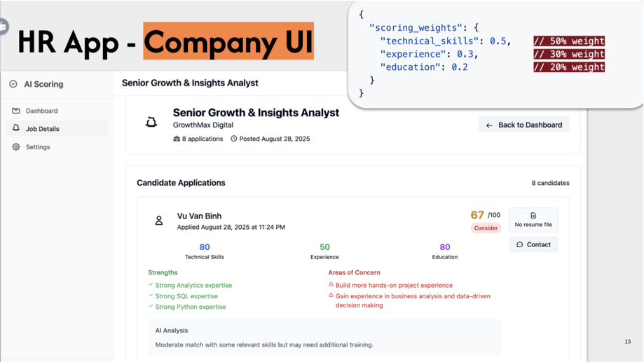Select Job Details in the sidebar
The image size is (644, 362).
(x=43, y=129)
